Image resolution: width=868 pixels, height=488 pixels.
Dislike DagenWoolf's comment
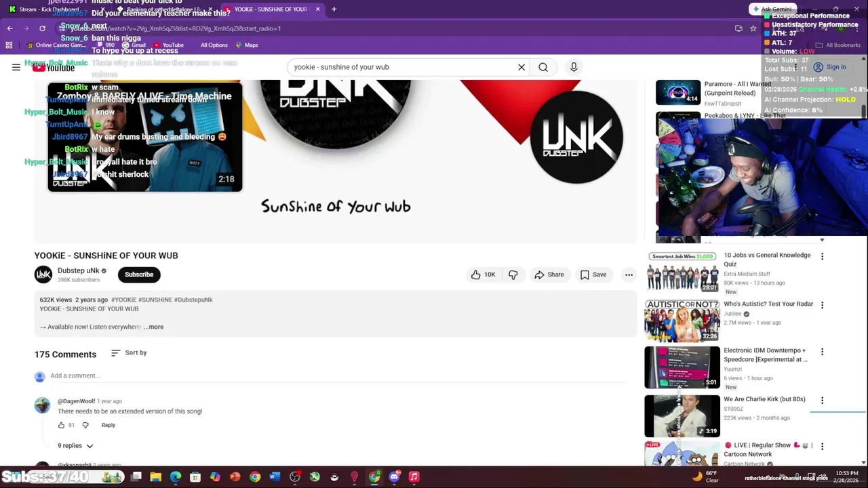(x=85, y=425)
